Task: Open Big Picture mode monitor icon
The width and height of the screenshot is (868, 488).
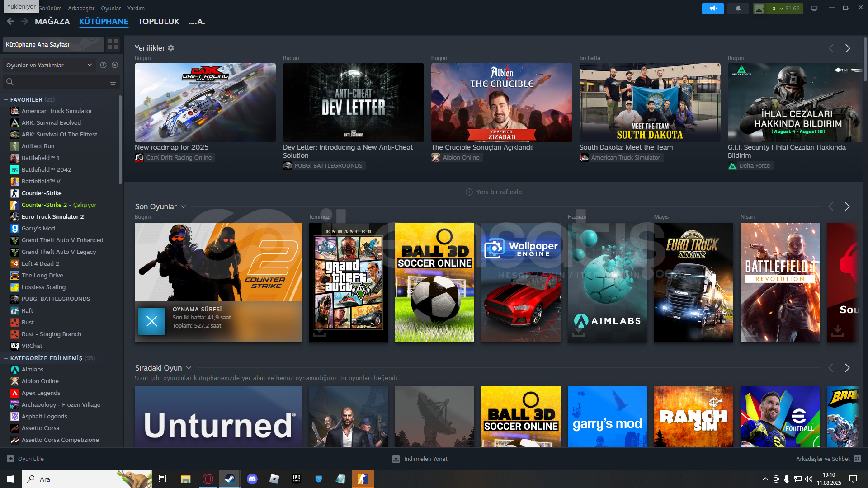Action: (x=814, y=8)
